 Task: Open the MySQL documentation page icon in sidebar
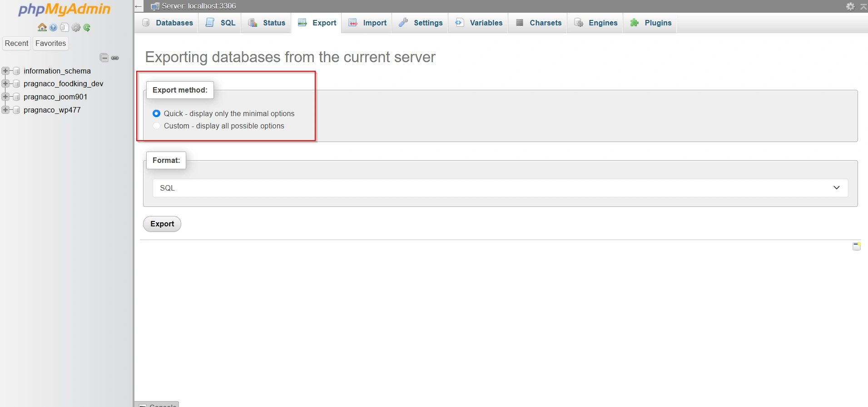click(64, 28)
